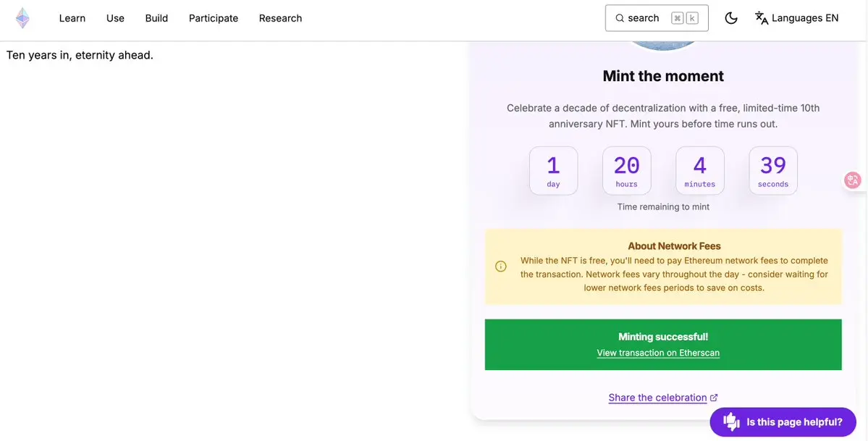Open the Build menu
The image size is (868, 441).
pyautogui.click(x=156, y=18)
